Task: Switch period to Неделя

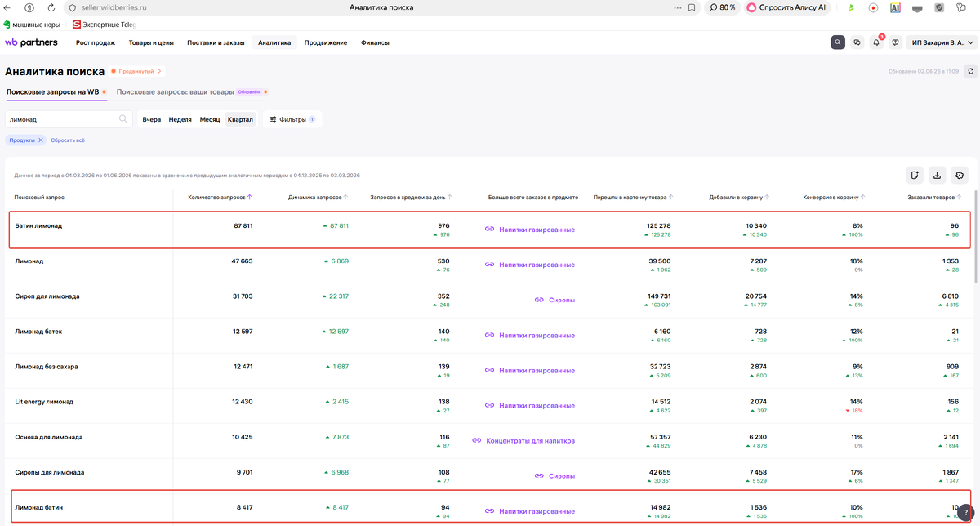Action: pos(180,119)
